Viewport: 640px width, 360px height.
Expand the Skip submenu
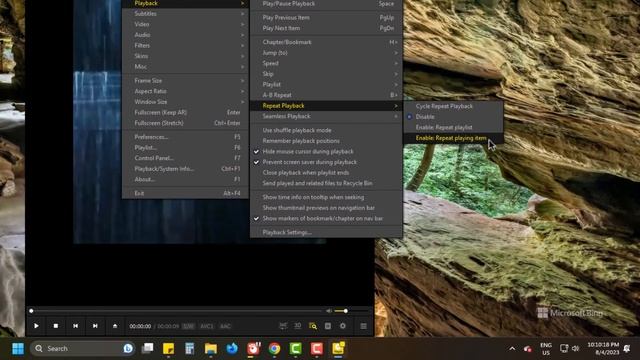coord(326,74)
